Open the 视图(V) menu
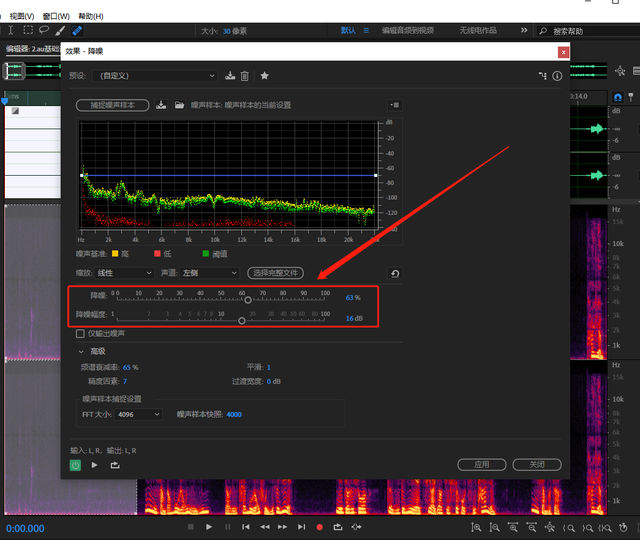Viewport: 640px width, 540px height. 22,16
